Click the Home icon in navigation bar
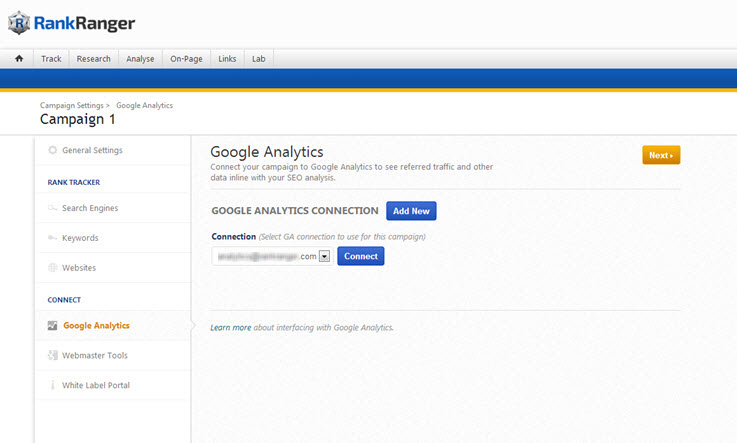Screen dimensions: 737x443 (18, 59)
